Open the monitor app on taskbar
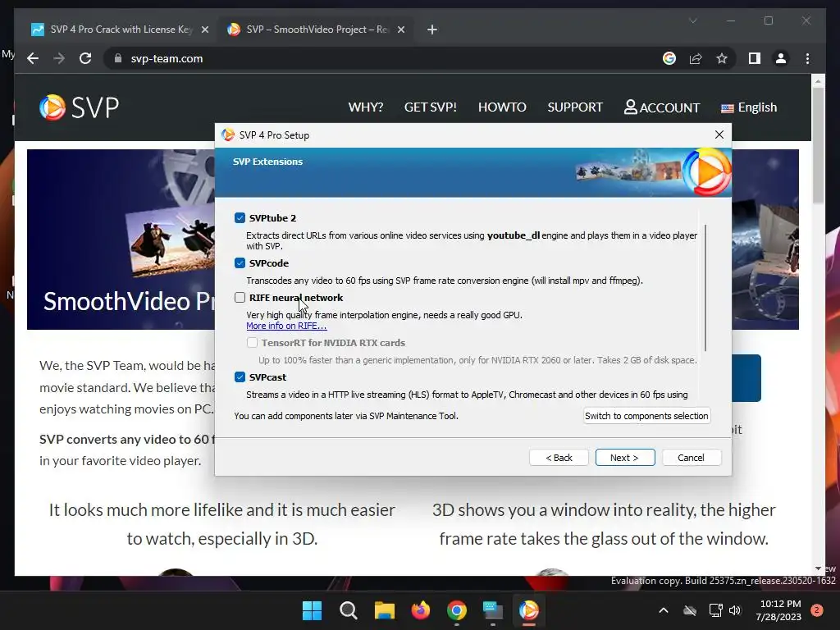 (492, 610)
